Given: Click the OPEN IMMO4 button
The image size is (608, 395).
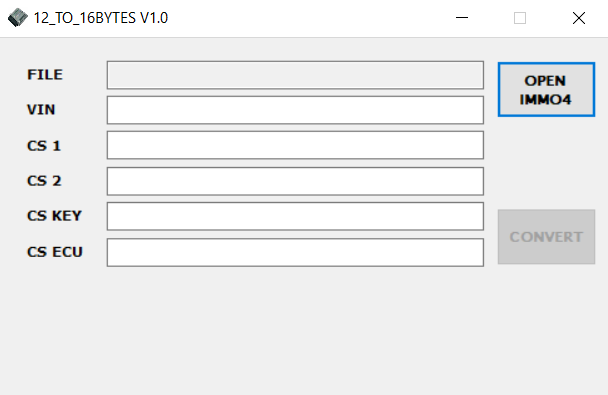Looking at the screenshot, I should tap(546, 90).
